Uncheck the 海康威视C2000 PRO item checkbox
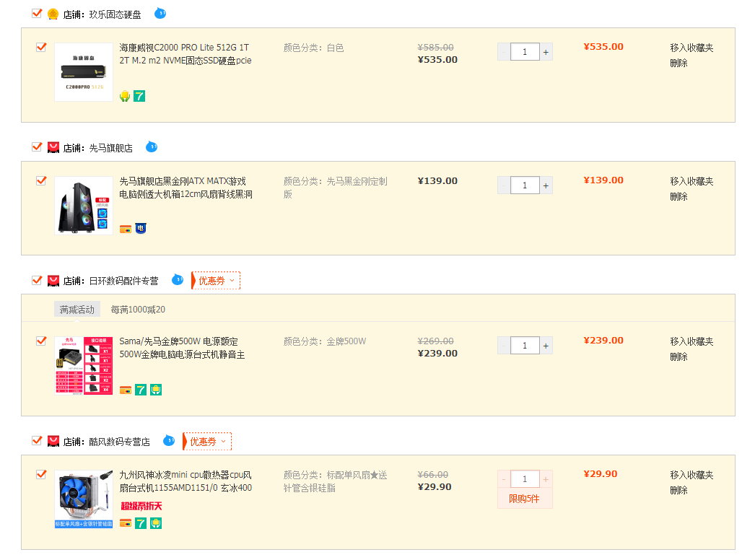This screenshot has height=560, width=742. [x=41, y=47]
